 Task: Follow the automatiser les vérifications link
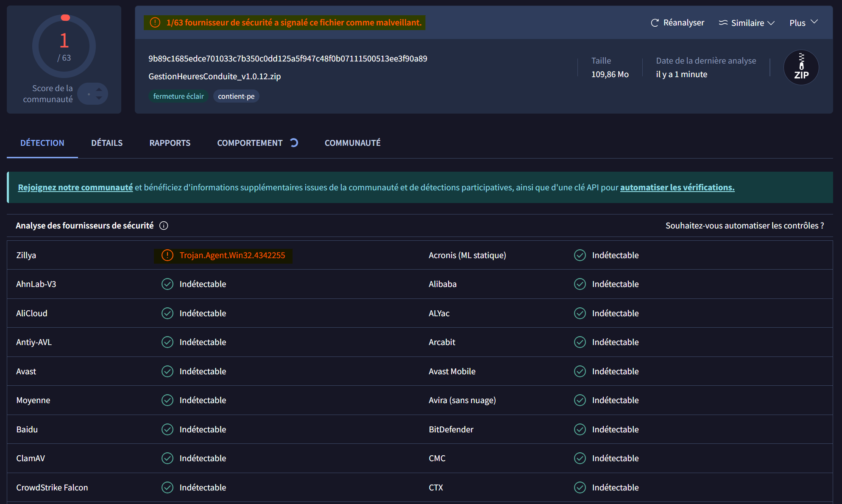(x=677, y=187)
